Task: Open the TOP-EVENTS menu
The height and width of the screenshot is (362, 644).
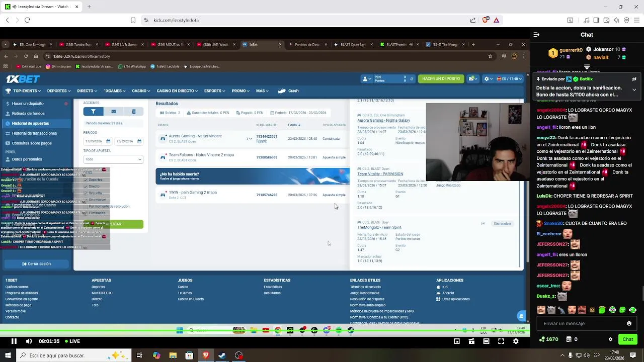Action: coord(24,91)
